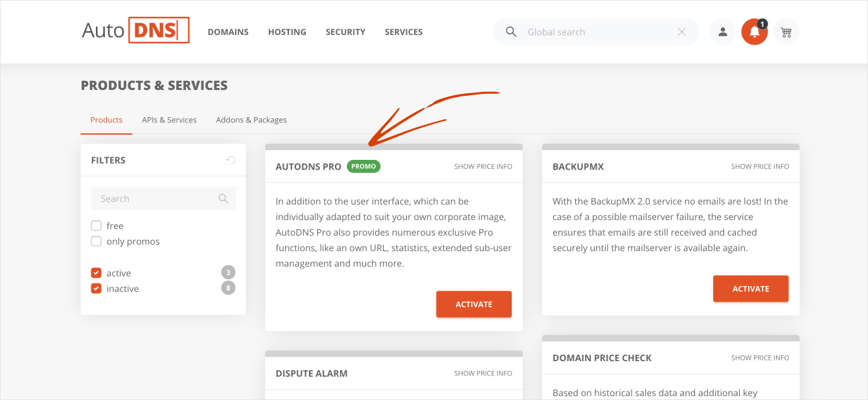Screen dimensions: 868x400
Task: Switch to the Addons & Packages tab
Action: point(251,120)
